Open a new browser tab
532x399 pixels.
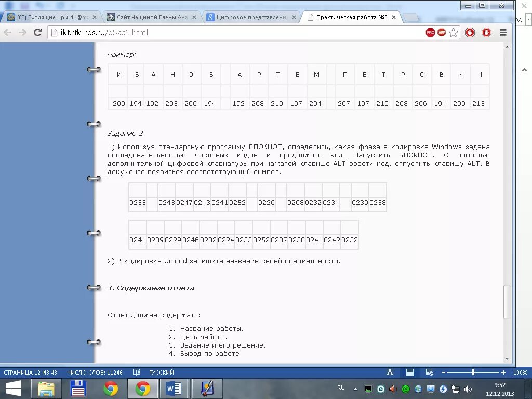pos(411,18)
